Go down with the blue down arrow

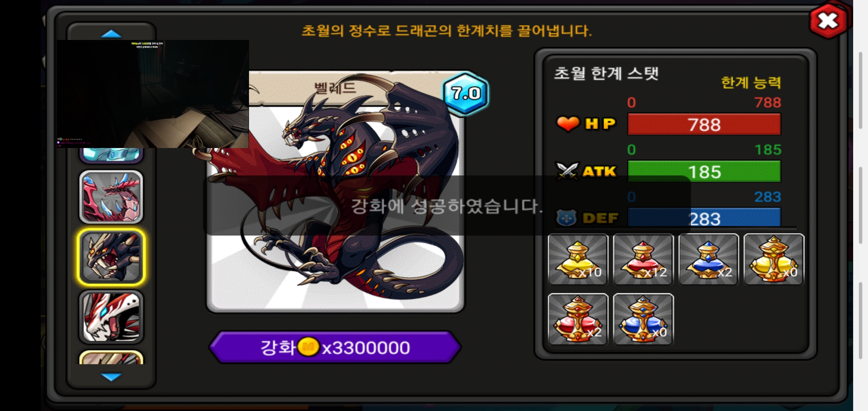(111, 377)
